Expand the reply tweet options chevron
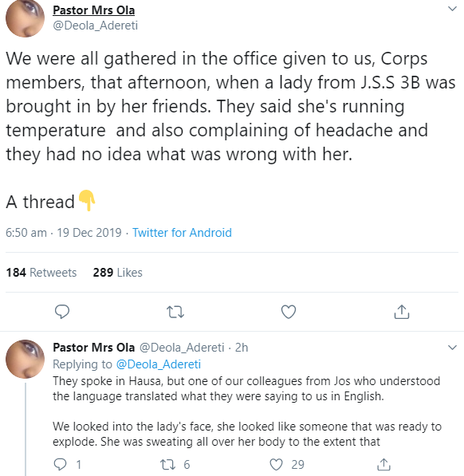464x476 pixels. pyautogui.click(x=452, y=348)
